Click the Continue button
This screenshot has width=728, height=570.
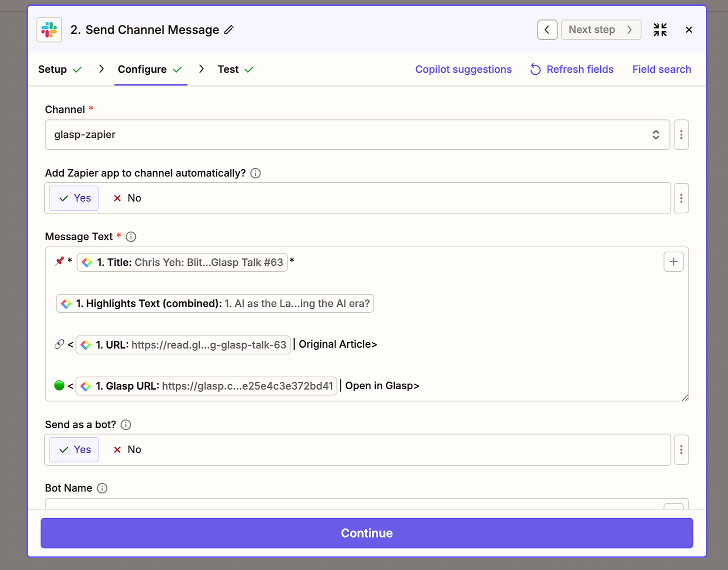click(x=366, y=533)
